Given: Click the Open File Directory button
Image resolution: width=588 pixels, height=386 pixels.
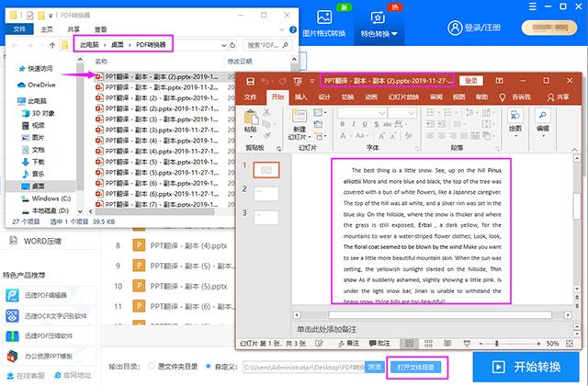Looking at the screenshot, I should pyautogui.click(x=415, y=368).
